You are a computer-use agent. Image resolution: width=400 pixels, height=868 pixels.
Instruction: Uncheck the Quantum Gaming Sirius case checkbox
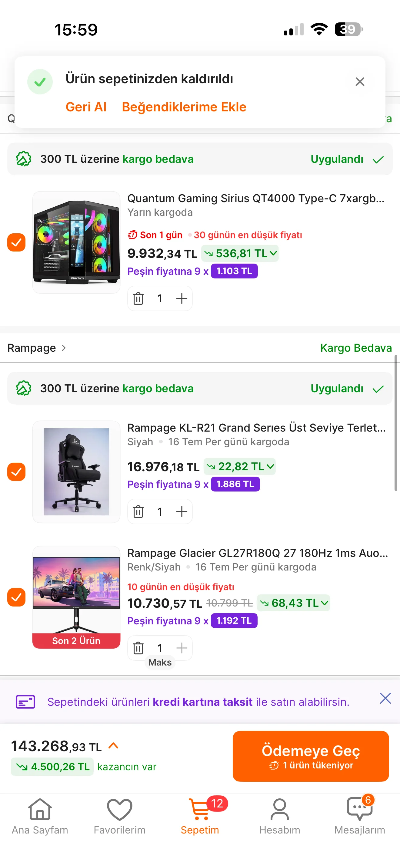click(16, 242)
